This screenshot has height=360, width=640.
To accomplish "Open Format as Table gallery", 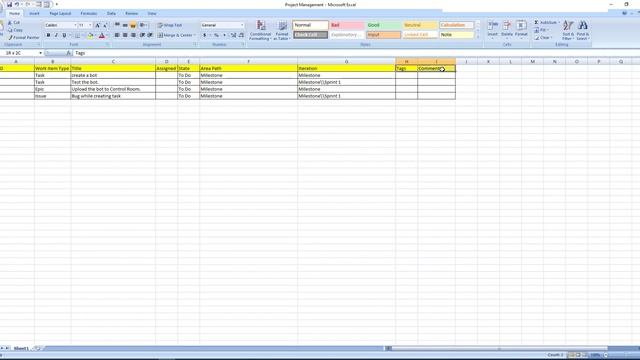I will 282,31.
